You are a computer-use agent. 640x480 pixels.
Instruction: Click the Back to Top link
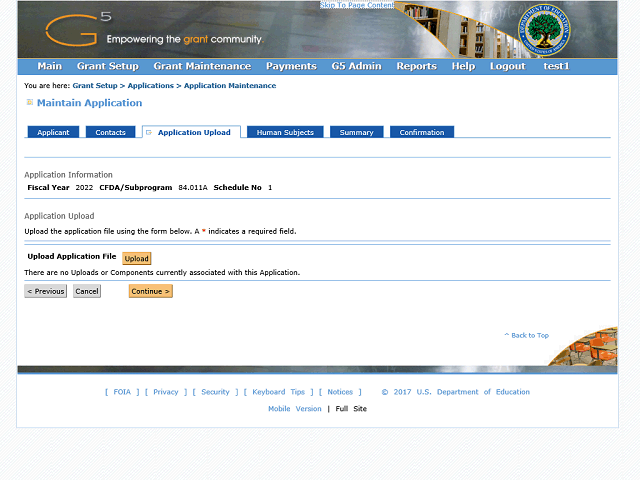(x=527, y=336)
